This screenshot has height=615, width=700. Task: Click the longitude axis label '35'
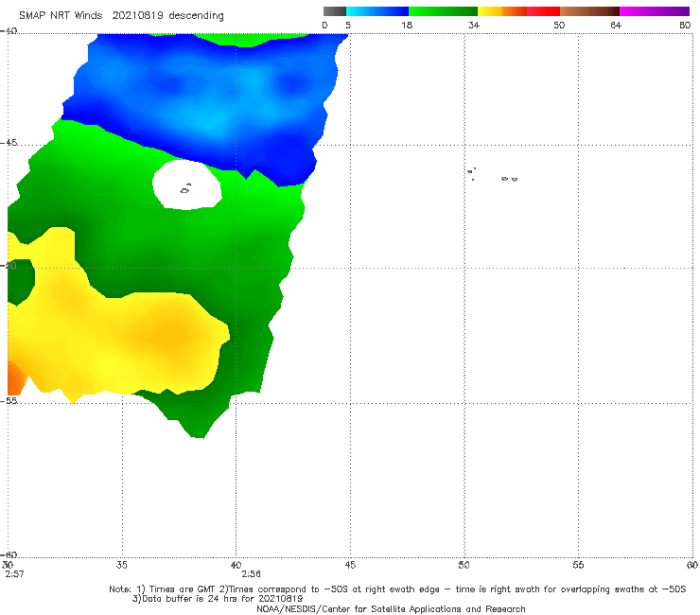click(122, 565)
